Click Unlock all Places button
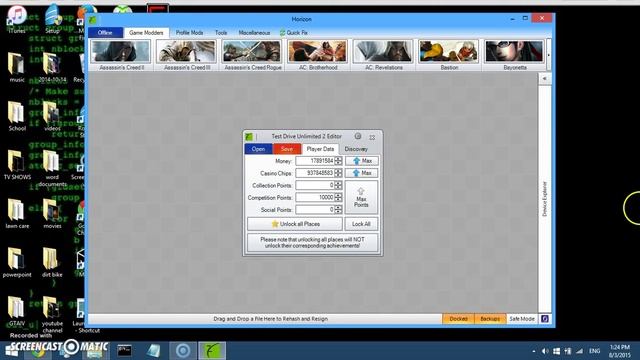Image resolution: width=640 pixels, height=360 pixels. (x=295, y=224)
